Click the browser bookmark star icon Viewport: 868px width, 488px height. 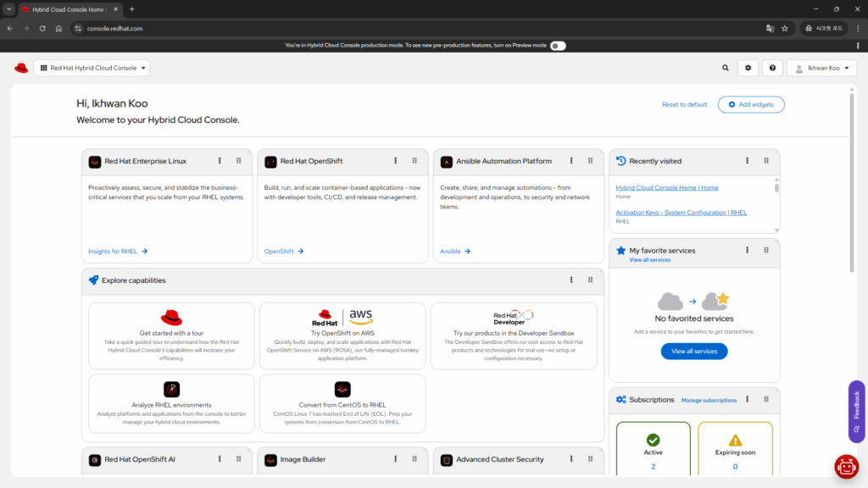coord(785,28)
